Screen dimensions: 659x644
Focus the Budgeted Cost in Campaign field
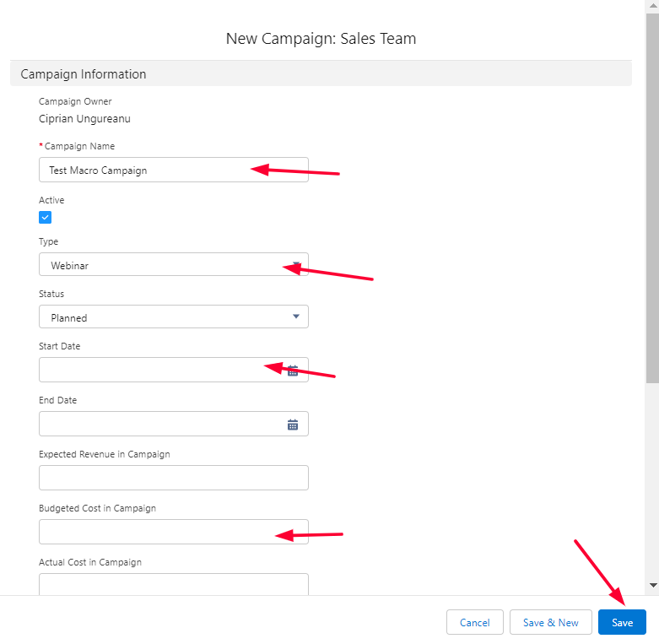coord(160,532)
